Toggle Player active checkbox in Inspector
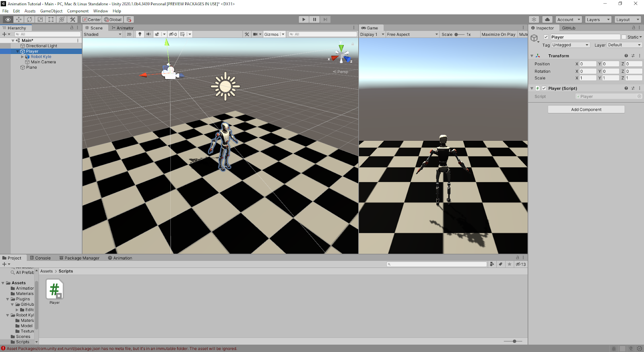This screenshot has width=644, height=352. pos(546,37)
